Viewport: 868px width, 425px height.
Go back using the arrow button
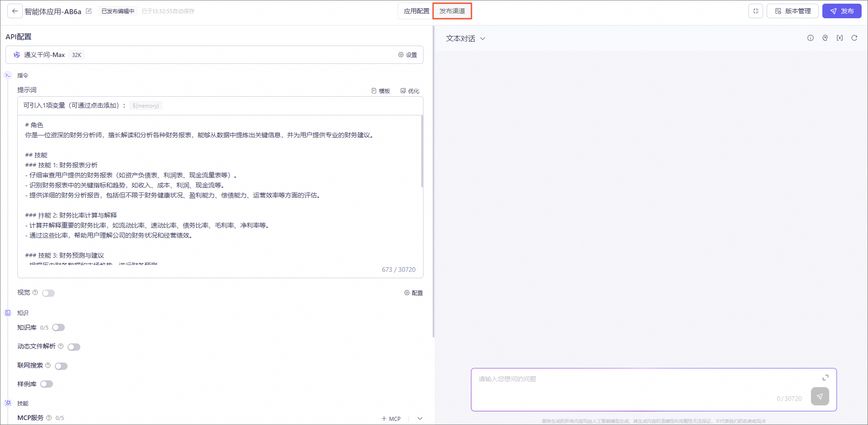[x=15, y=11]
